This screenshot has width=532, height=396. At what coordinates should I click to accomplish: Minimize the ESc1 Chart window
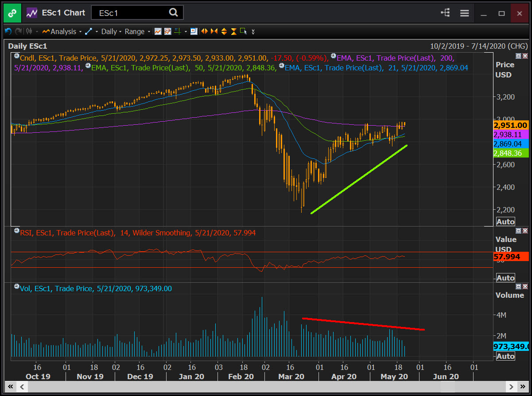pyautogui.click(x=483, y=13)
